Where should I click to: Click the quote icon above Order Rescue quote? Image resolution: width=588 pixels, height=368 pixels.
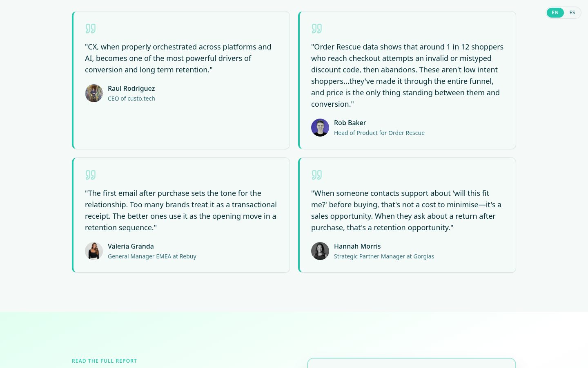click(316, 29)
